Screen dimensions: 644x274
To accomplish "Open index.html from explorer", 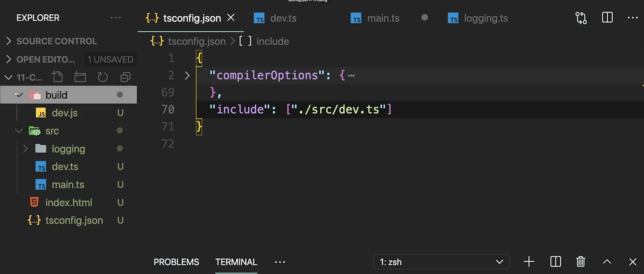I will pyautogui.click(x=69, y=202).
